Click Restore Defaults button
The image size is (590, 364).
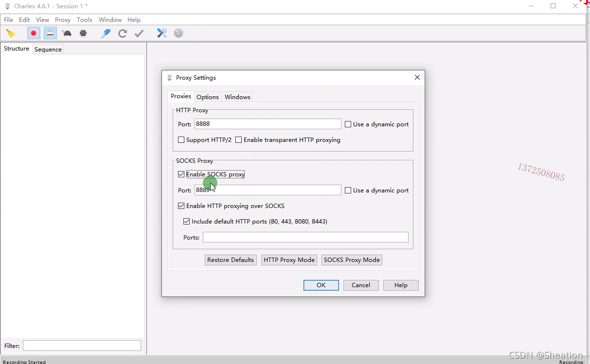231,260
